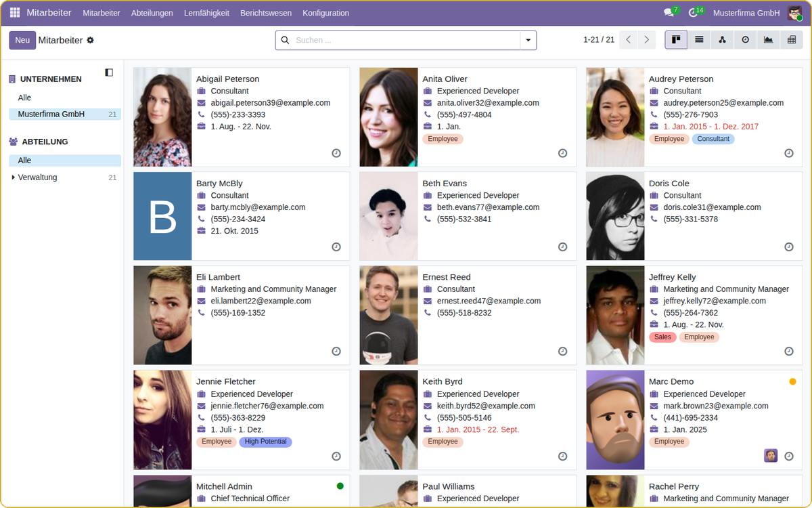Click red date 1. Jan. 2015 - 22. Sept.
This screenshot has width=812, height=508.
pyautogui.click(x=478, y=429)
